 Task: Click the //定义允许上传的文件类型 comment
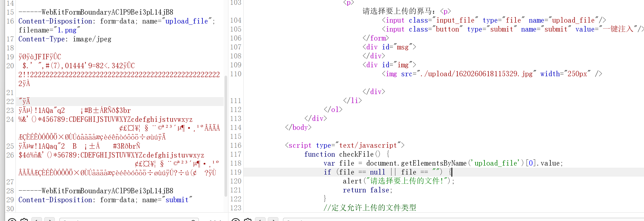coord(370,208)
